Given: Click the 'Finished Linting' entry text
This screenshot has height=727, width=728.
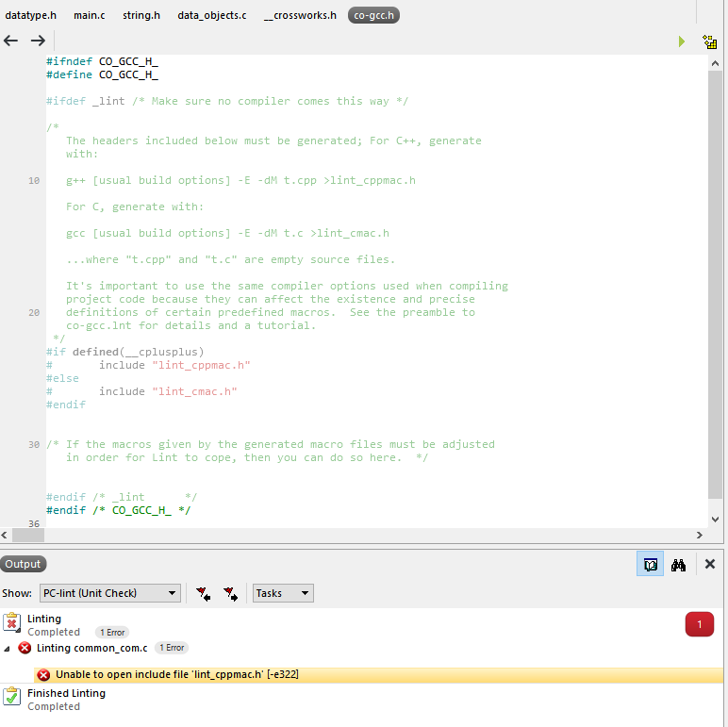Looking at the screenshot, I should pos(66,693).
